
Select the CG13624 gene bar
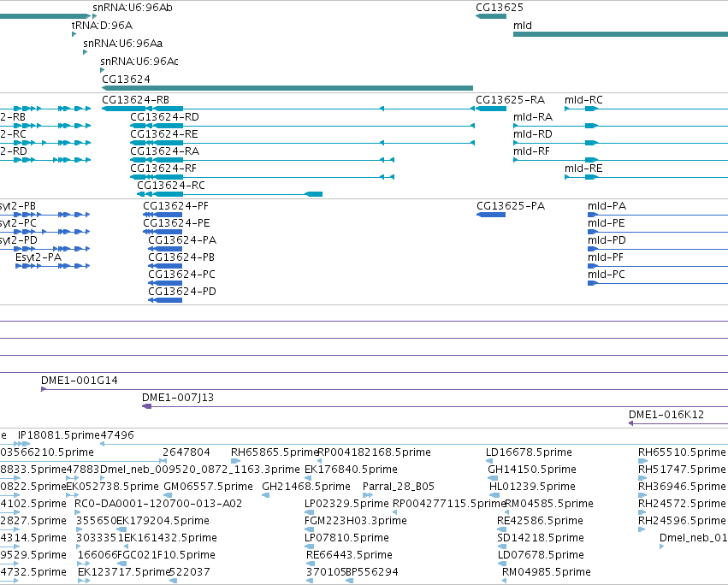(287, 88)
